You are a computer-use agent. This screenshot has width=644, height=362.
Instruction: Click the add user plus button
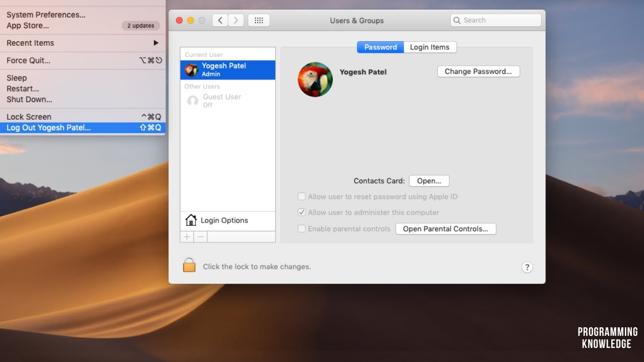(x=187, y=237)
